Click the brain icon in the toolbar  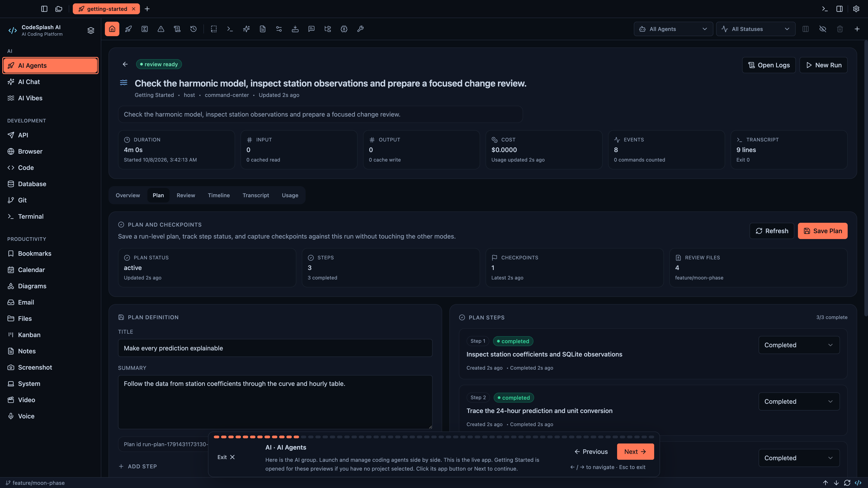[344, 29]
